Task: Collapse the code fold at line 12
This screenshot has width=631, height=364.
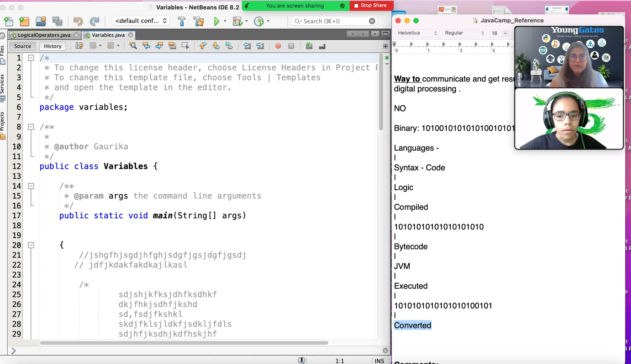Action: click(x=31, y=166)
